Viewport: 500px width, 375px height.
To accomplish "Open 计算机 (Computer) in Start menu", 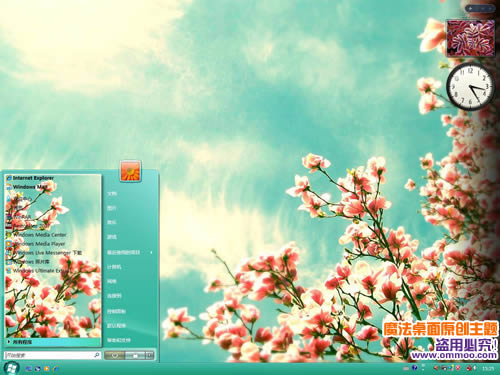I will pos(114,267).
